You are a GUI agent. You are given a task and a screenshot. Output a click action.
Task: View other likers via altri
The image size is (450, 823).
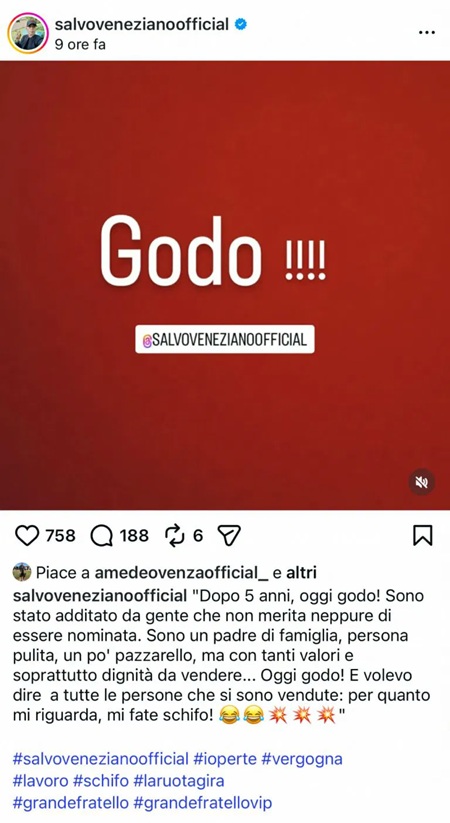(301, 573)
